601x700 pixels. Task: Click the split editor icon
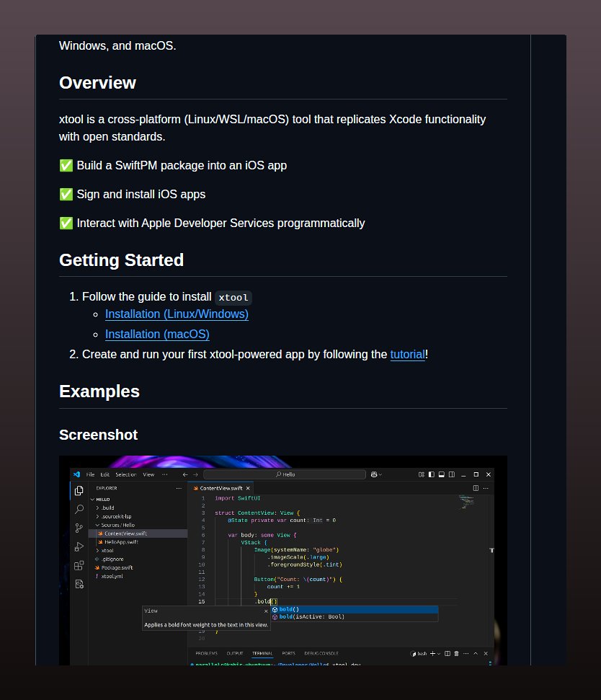[476, 488]
